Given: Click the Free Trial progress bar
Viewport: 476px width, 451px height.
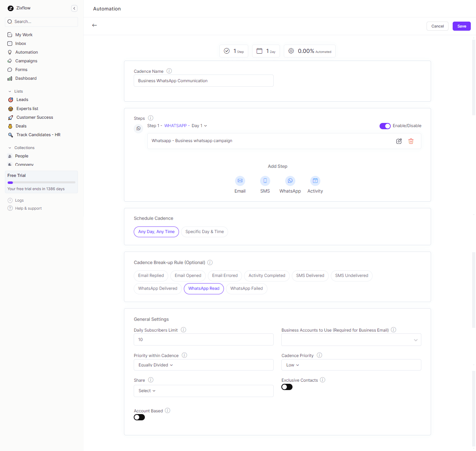Looking at the screenshot, I should [x=41, y=182].
